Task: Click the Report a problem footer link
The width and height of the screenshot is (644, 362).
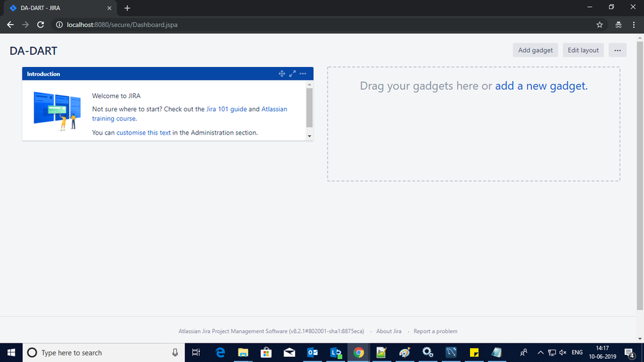Action: [435, 331]
